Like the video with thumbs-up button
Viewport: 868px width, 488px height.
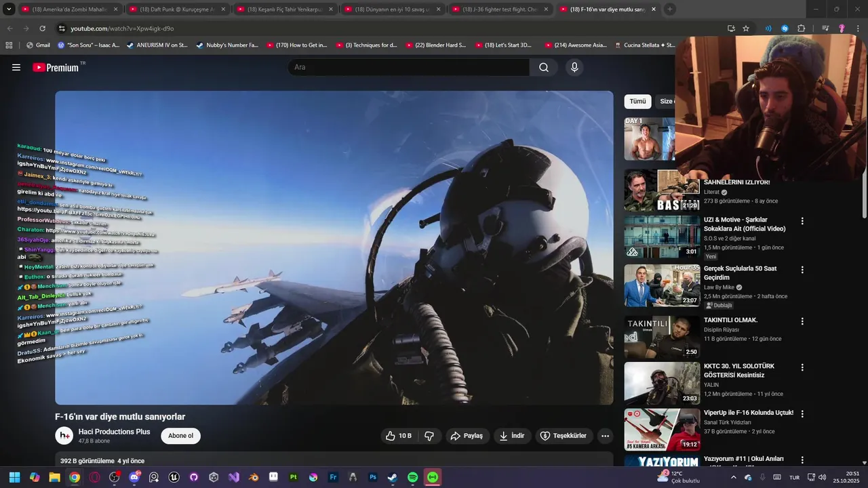(x=399, y=436)
